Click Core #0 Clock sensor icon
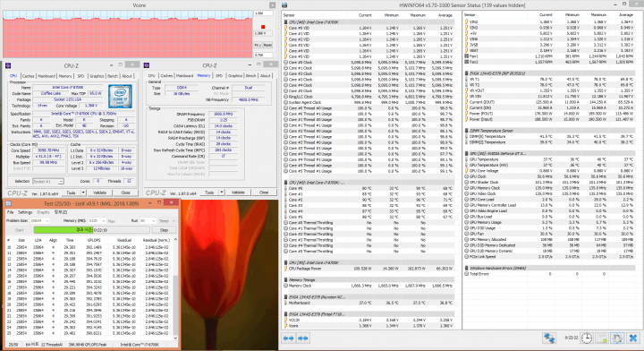This screenshot has width=644, height=351. pyautogui.click(x=286, y=62)
